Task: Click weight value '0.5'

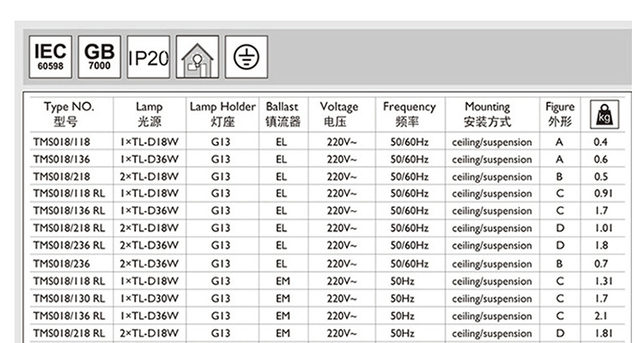Action: click(x=600, y=177)
